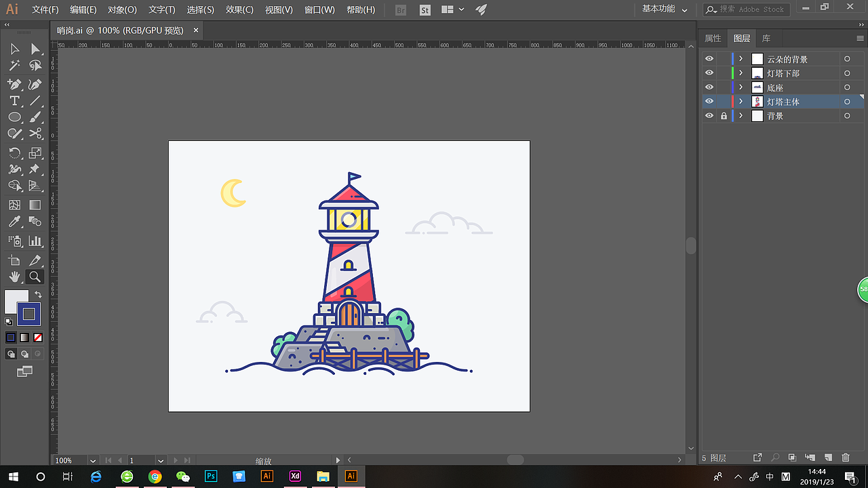Expand the 底座 layer
This screenshot has height=488, width=868.
pyautogui.click(x=741, y=87)
